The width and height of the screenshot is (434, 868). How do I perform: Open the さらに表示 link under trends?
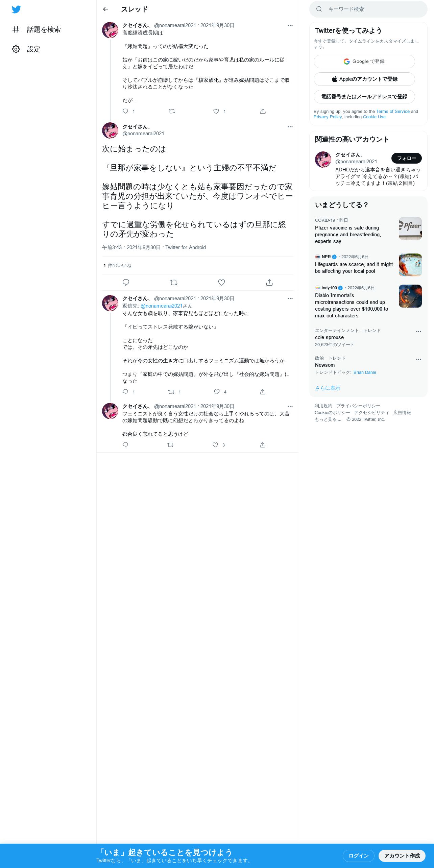point(328,388)
